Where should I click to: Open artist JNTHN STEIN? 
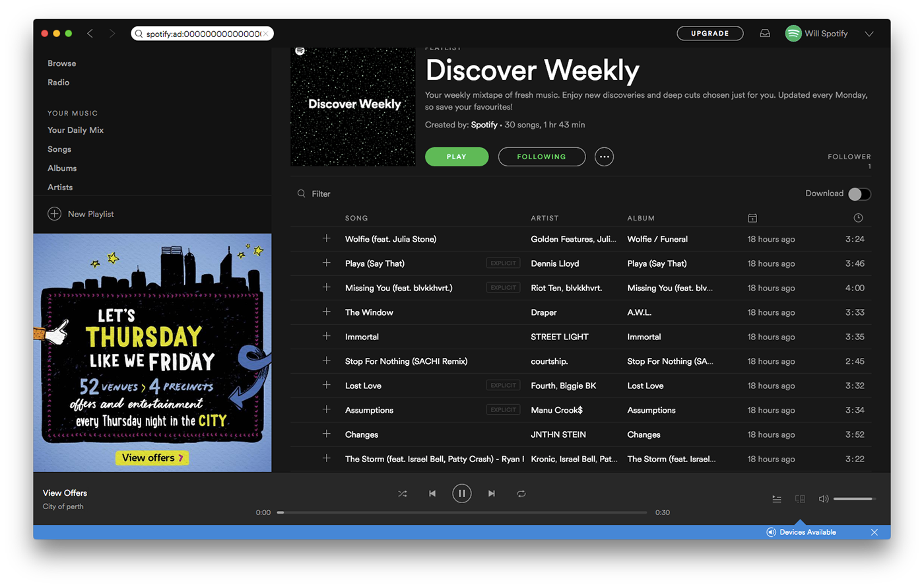(x=558, y=434)
